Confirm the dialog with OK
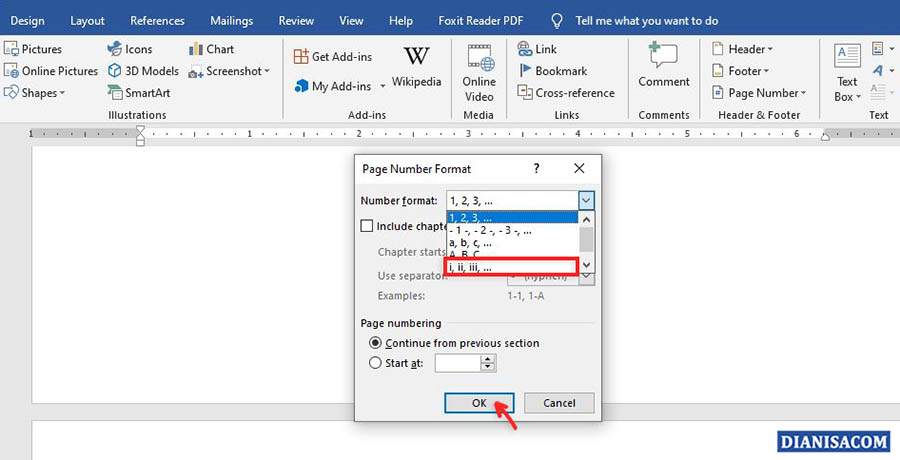The height and width of the screenshot is (460, 900). coord(478,403)
